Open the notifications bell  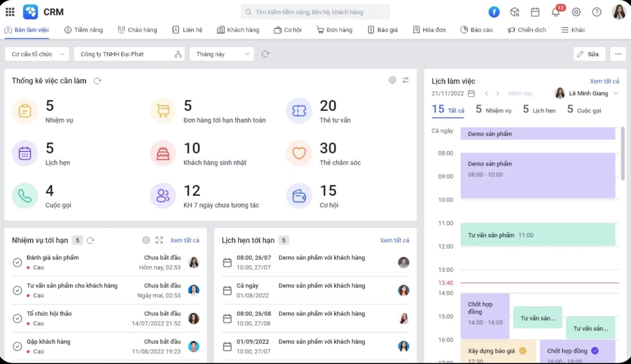coord(555,12)
